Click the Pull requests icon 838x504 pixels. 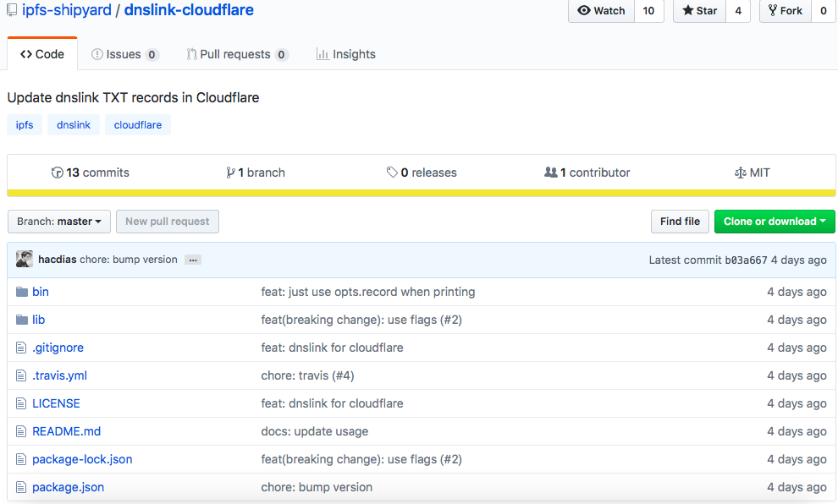click(191, 54)
